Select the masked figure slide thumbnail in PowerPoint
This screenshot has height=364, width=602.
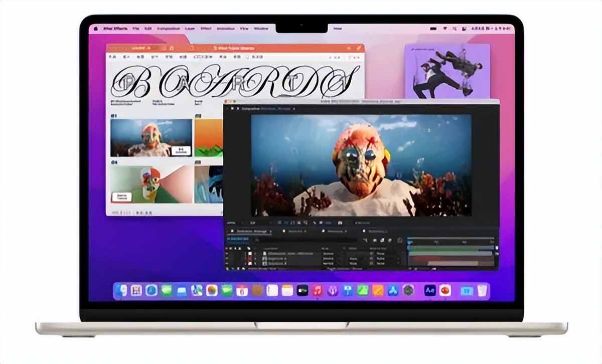pos(152,138)
